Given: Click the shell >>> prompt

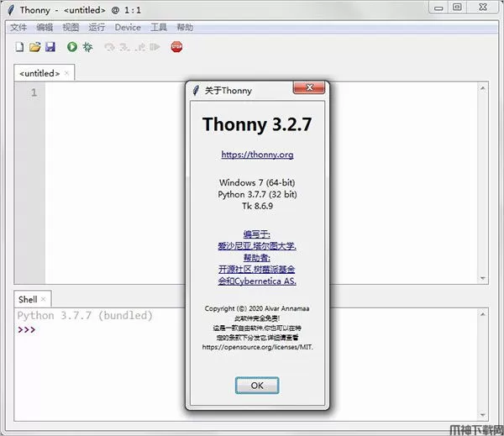Looking at the screenshot, I should 27,329.
